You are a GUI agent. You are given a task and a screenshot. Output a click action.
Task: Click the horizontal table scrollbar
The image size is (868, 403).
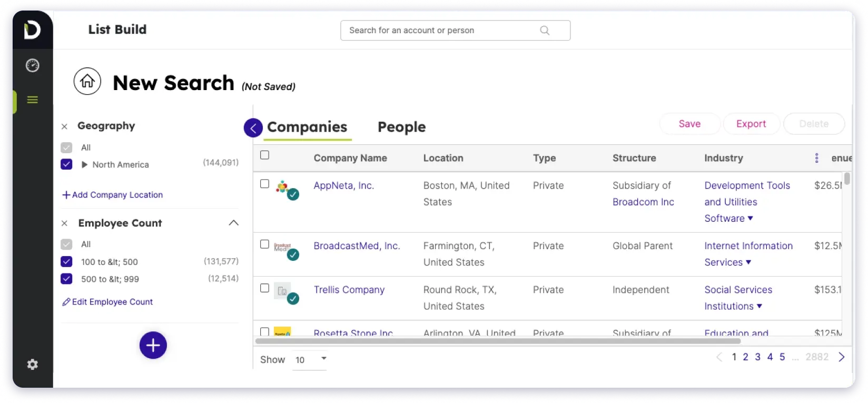(498, 341)
